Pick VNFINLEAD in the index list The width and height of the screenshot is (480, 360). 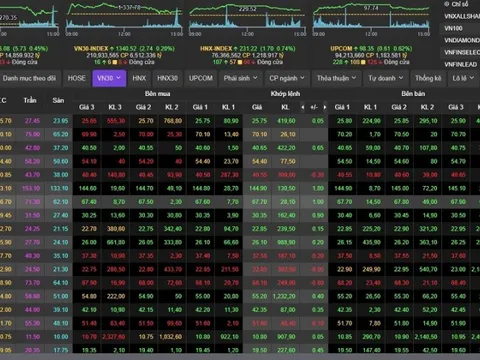(x=462, y=64)
